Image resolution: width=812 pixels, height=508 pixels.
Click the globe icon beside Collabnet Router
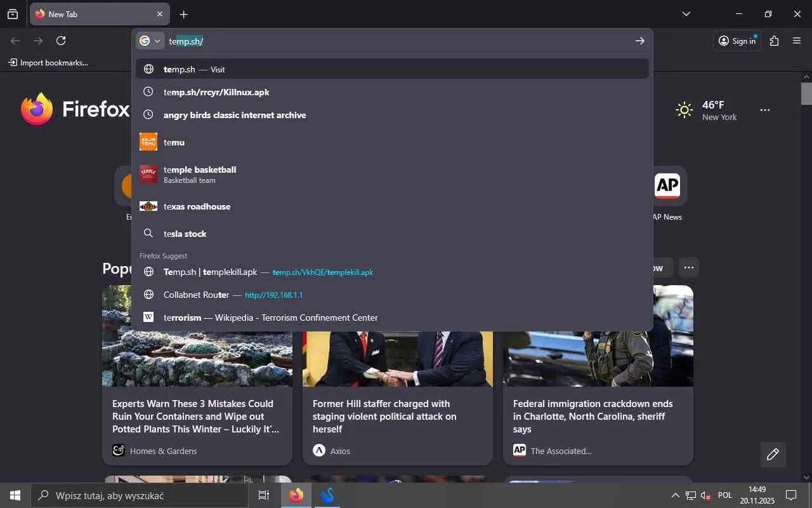(148, 295)
